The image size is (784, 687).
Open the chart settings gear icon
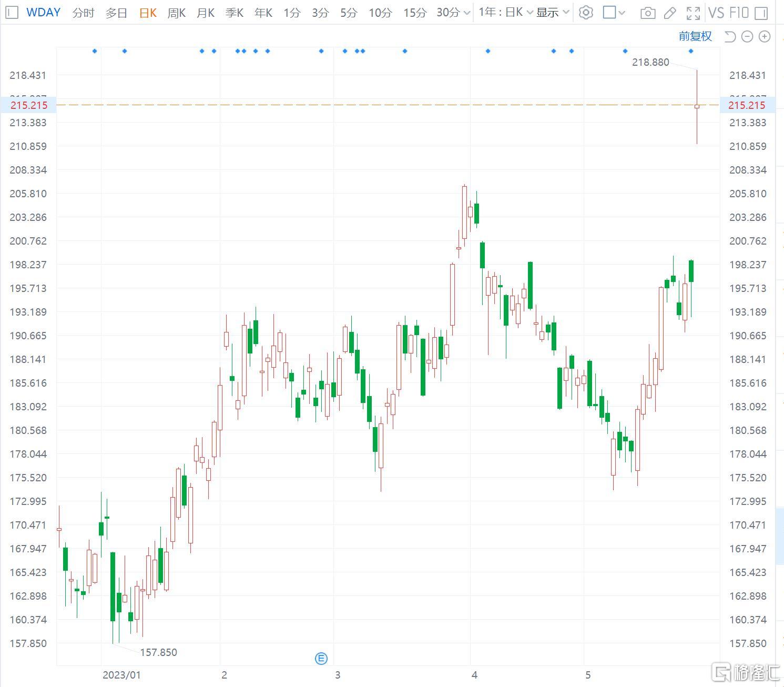pos(586,13)
